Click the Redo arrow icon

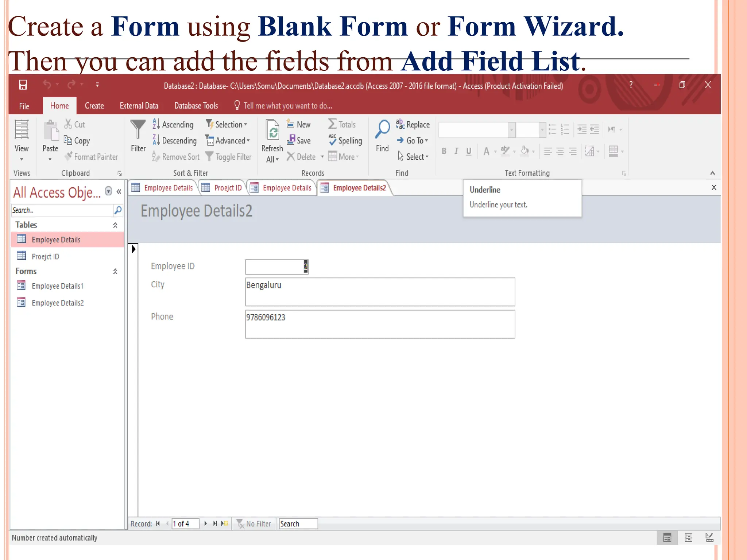pos(71,85)
